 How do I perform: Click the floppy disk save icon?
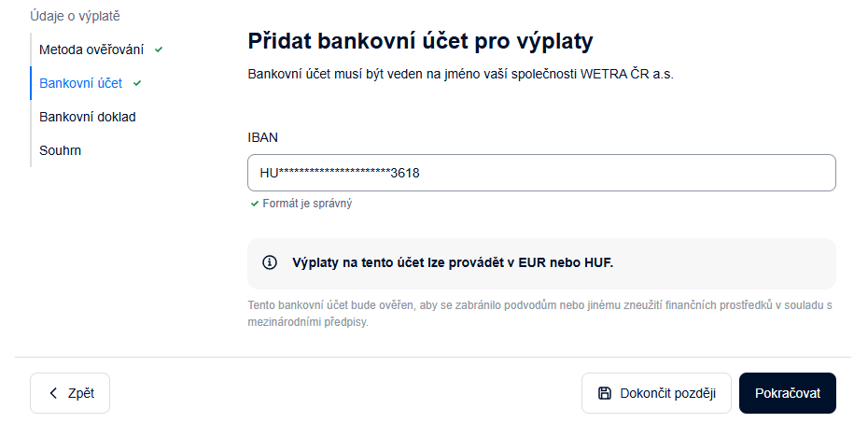click(x=604, y=393)
